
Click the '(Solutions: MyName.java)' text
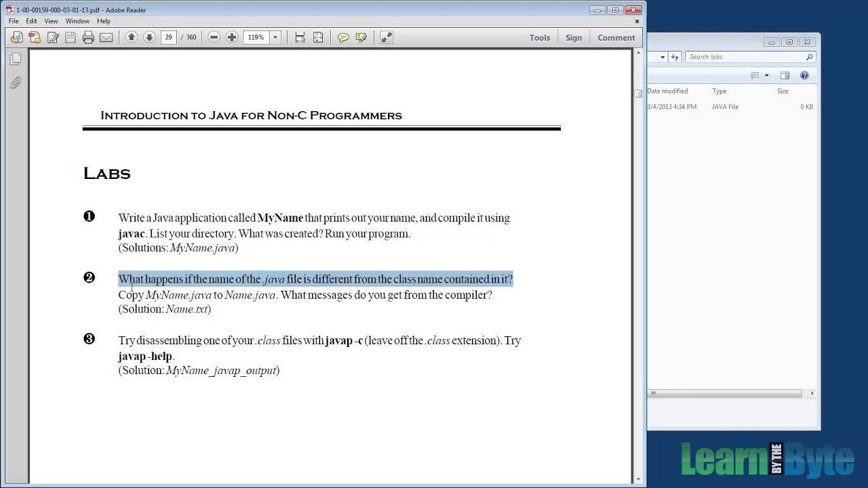[178, 247]
